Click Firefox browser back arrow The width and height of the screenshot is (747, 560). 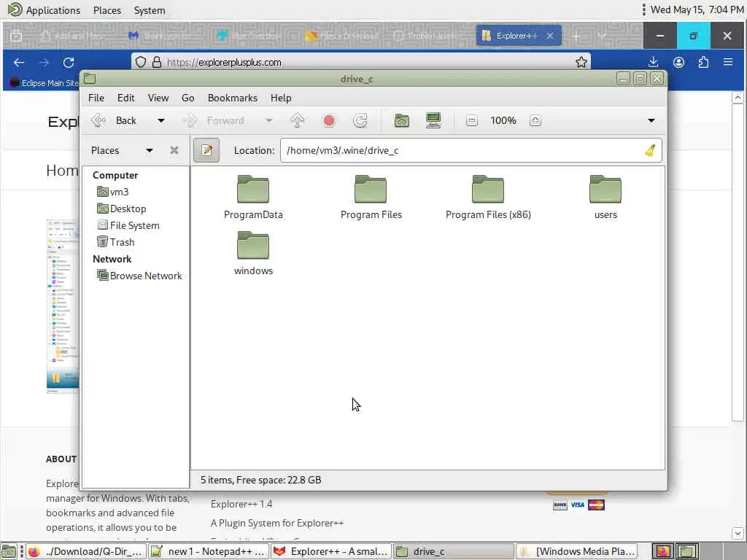coord(19,63)
